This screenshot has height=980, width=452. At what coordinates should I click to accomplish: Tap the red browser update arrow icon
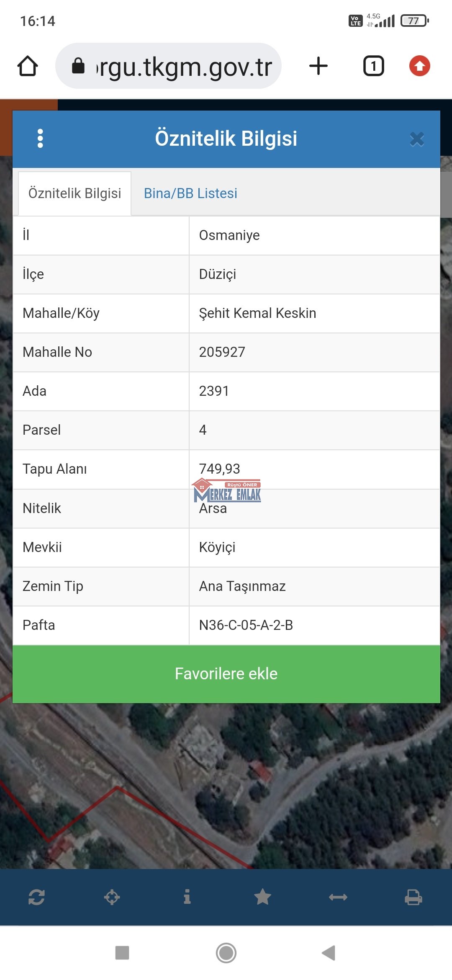pos(419,66)
